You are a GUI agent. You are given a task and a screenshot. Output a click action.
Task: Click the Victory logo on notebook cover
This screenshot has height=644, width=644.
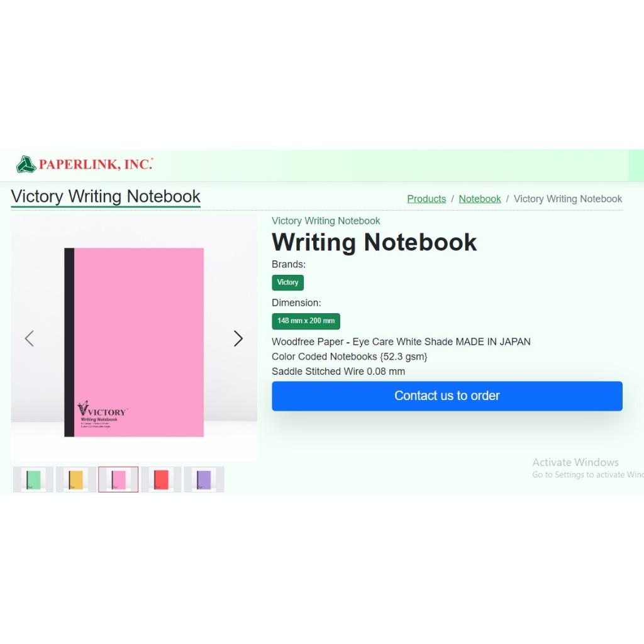click(103, 409)
